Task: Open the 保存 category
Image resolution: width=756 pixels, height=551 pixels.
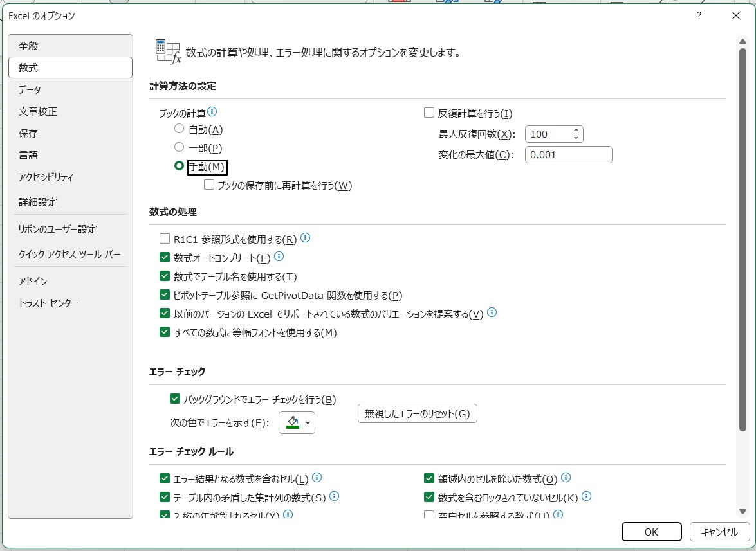Action: pos(70,133)
